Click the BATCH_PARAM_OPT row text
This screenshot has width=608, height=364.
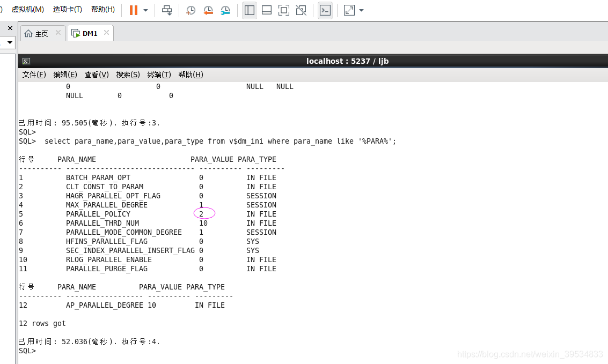click(x=98, y=178)
